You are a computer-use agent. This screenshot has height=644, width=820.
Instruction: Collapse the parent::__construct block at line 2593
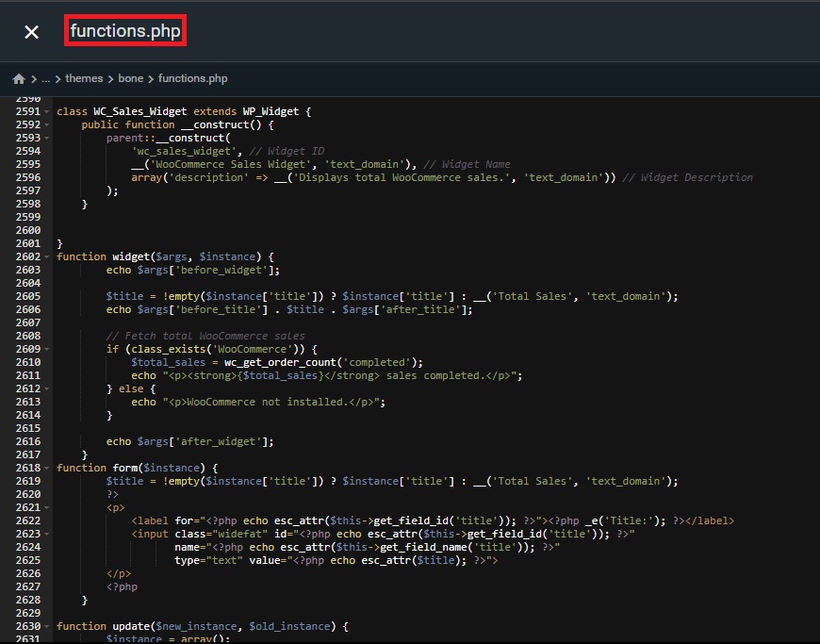point(47,138)
